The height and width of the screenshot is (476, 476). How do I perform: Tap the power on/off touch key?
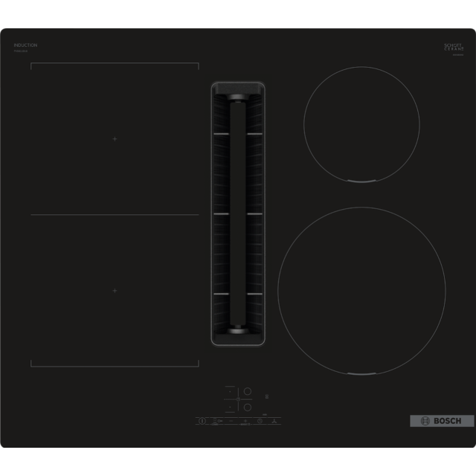click(x=202, y=421)
